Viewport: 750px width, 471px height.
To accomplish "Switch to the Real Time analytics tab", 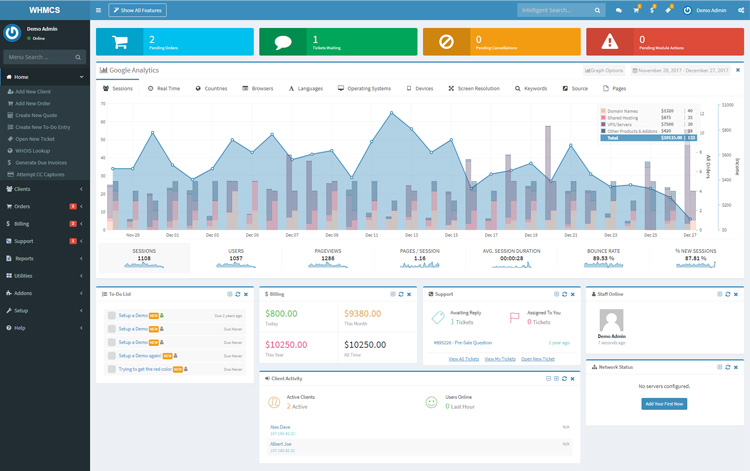I will point(163,88).
